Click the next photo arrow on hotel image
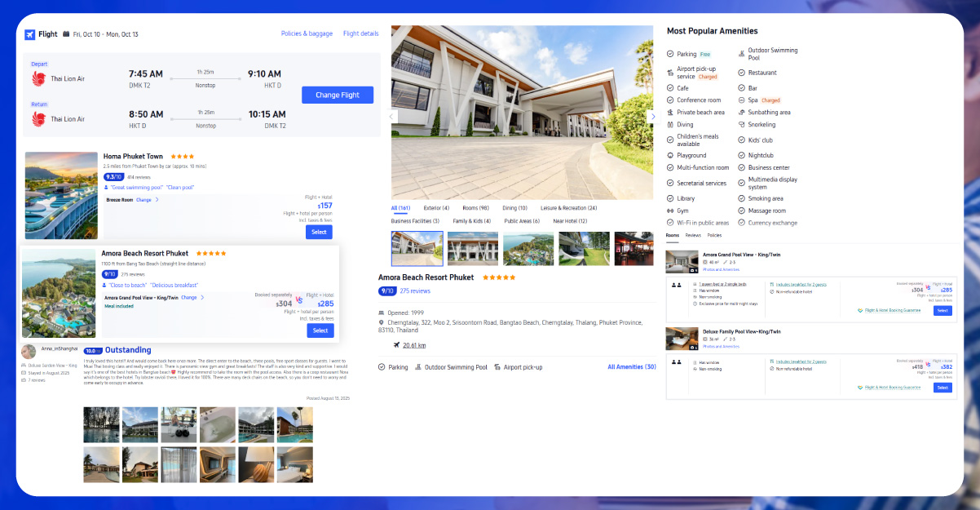980x510 pixels. tap(651, 117)
